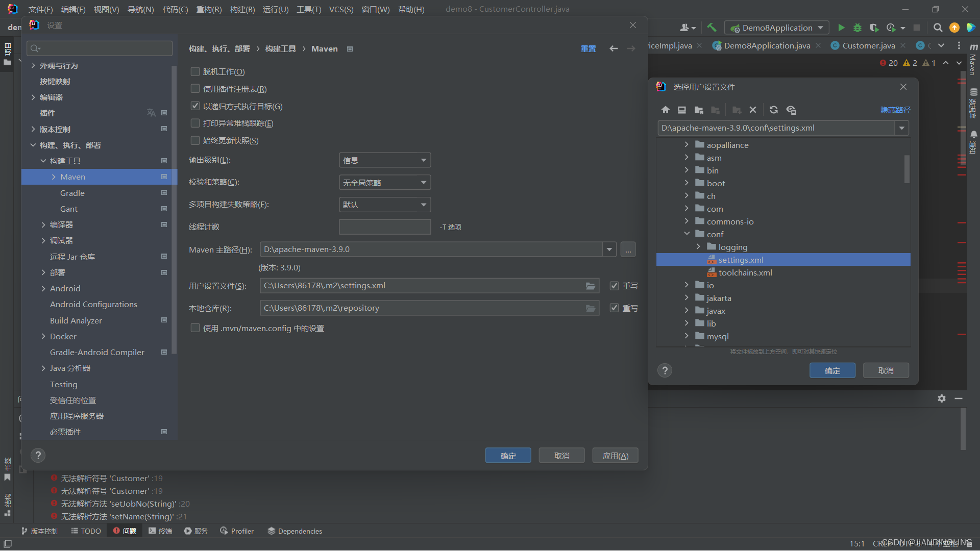
Task: Toggle override checkbox for user settings file
Action: pyautogui.click(x=614, y=286)
